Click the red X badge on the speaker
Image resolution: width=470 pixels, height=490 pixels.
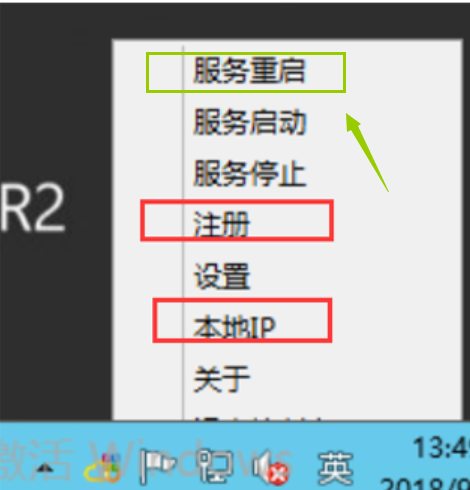(x=279, y=473)
